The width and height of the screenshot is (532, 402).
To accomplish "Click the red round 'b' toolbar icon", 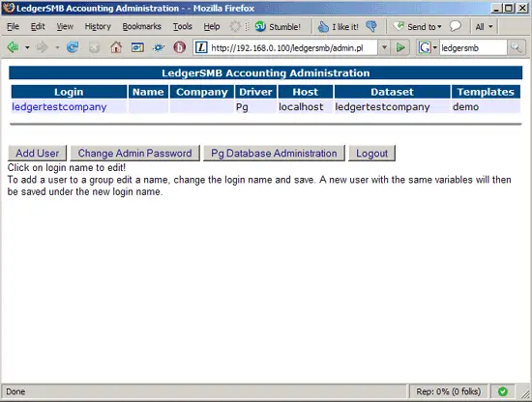I will tap(180, 47).
